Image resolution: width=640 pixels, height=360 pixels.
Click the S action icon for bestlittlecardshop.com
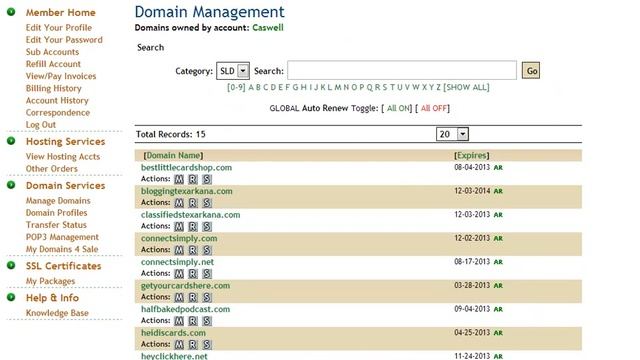[x=207, y=179]
